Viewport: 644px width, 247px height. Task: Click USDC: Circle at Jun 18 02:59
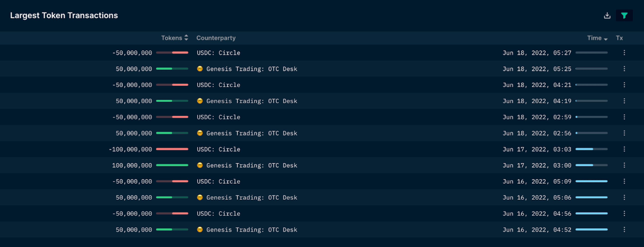(218, 117)
